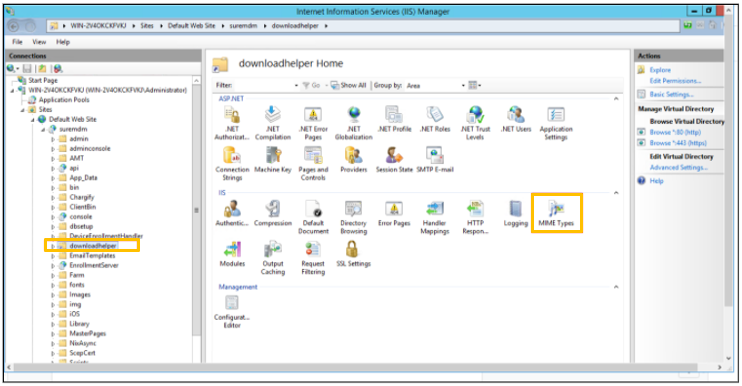
Task: Open Connection Strings feature
Action: point(232,164)
